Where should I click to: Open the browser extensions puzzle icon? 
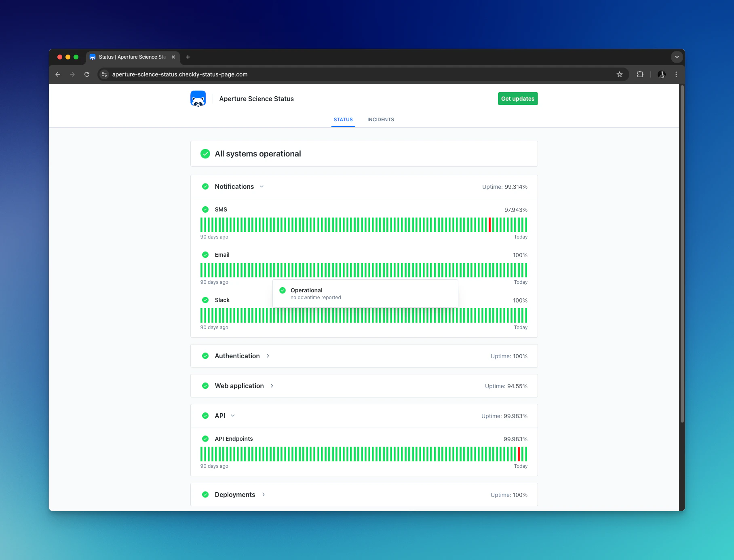[640, 74]
